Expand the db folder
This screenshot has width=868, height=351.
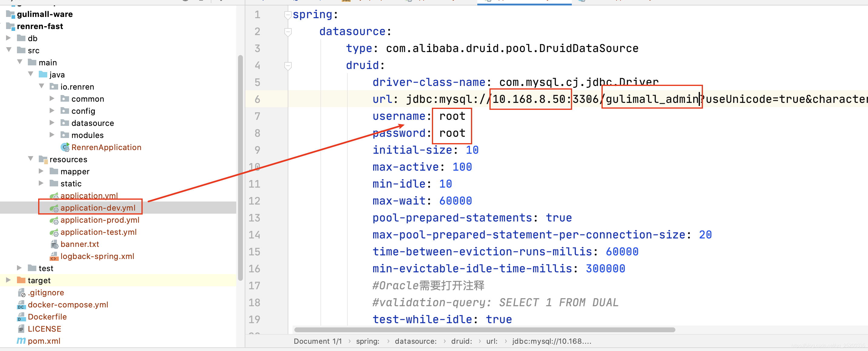pyautogui.click(x=8, y=38)
